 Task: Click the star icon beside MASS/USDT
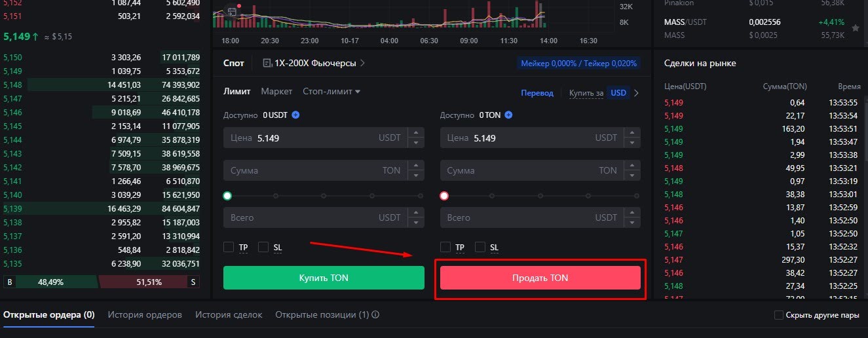coord(856,28)
